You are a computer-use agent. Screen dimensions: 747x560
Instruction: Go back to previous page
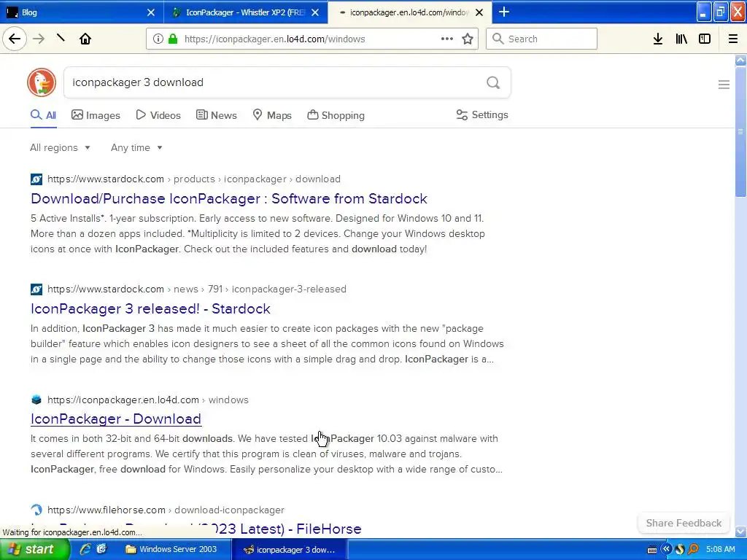click(x=15, y=39)
